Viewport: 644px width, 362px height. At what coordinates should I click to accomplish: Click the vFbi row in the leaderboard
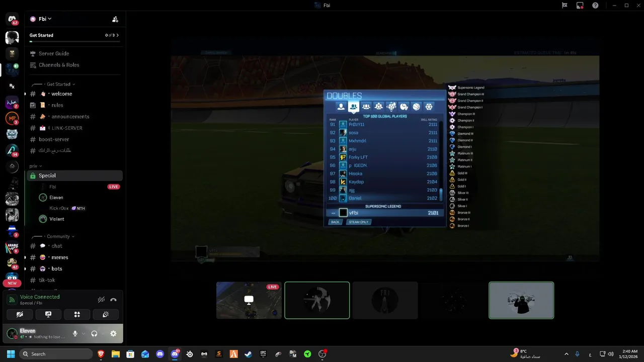(384, 213)
